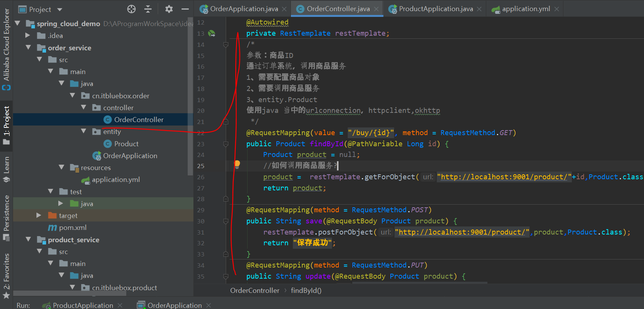Click OrderController in the breadcrumb bar

point(255,291)
